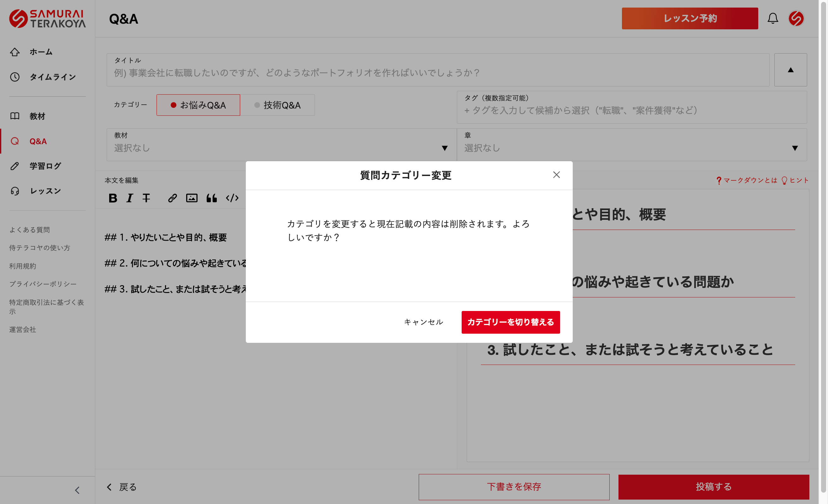Insert a blockquote with the quote icon
This screenshot has height=504, width=828.
[x=211, y=198]
